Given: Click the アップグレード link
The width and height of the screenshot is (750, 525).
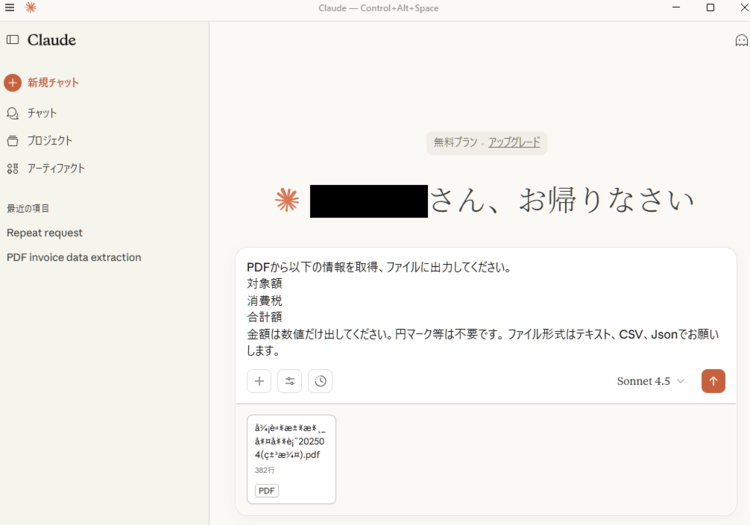Looking at the screenshot, I should pyautogui.click(x=514, y=142).
